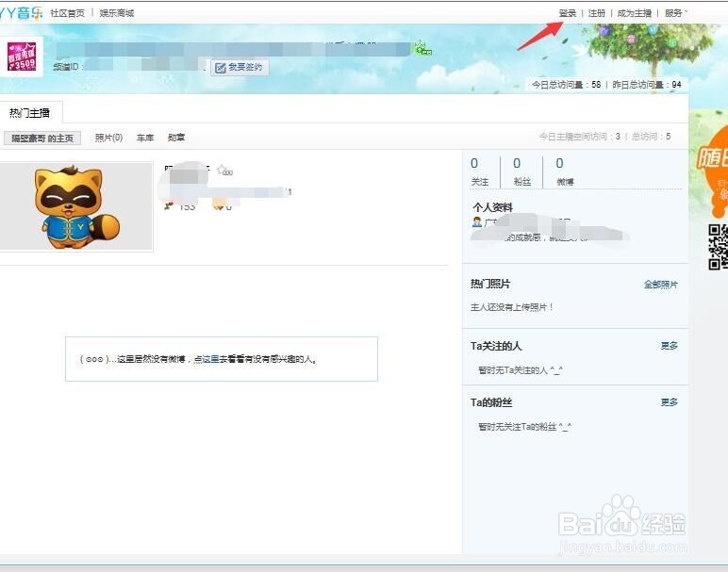728x572 pixels.
Task: Open 全部照片 link
Action: click(661, 285)
